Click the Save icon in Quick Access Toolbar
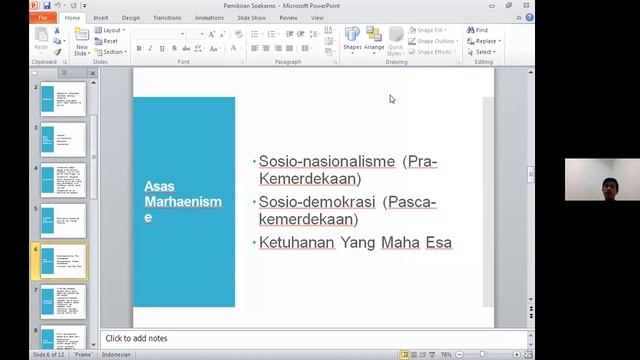 (x=47, y=6)
